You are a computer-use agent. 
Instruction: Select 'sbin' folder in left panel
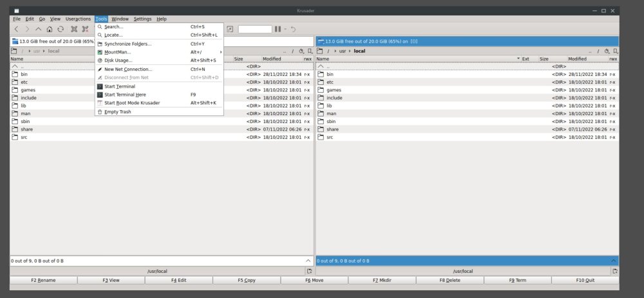click(162, 122)
